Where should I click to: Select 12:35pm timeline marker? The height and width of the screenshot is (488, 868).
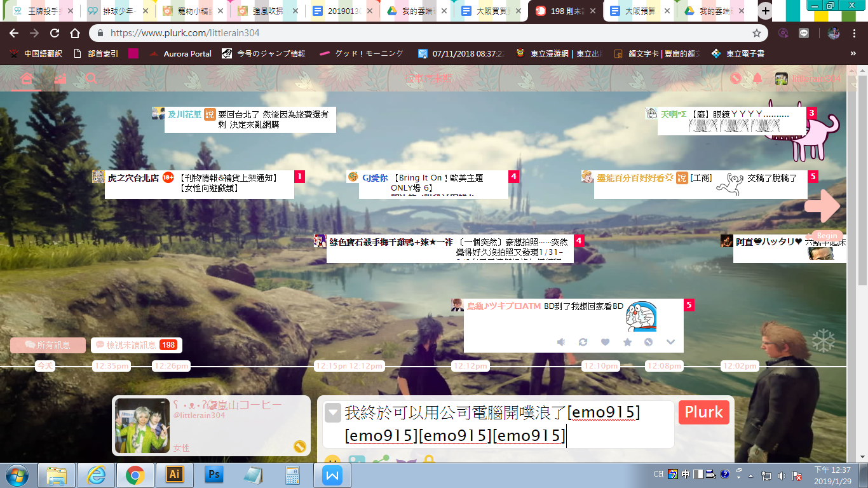[x=111, y=366]
